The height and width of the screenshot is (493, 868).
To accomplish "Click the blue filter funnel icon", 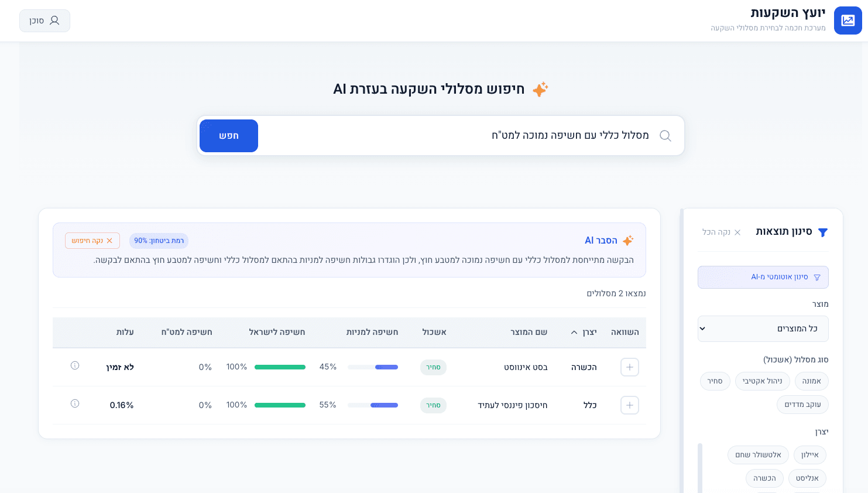I will [x=823, y=232].
